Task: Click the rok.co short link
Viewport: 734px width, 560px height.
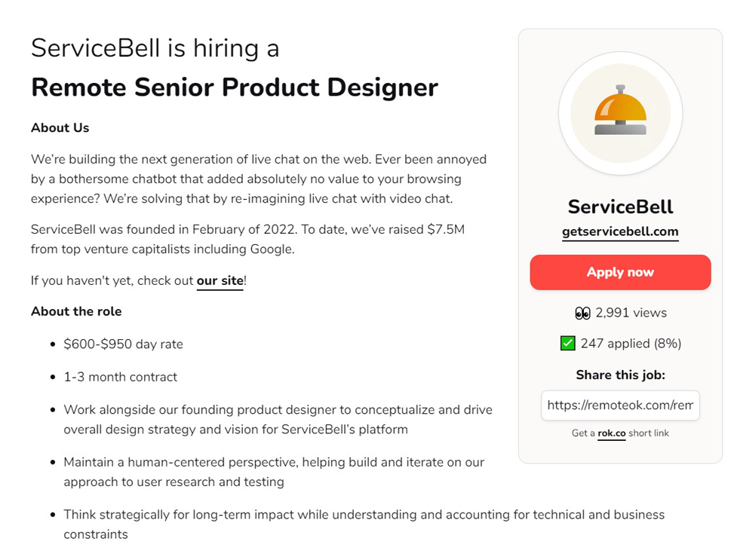Action: click(x=611, y=433)
